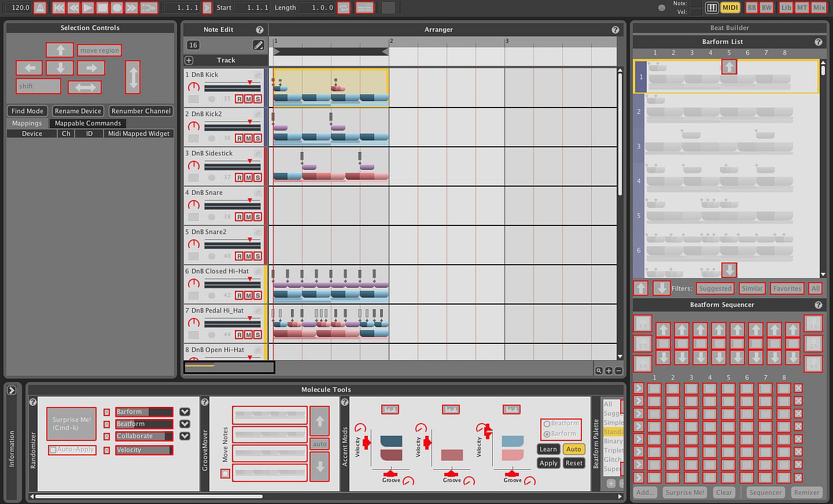
Task: Enable the Auto-Apply checkbox in Randomizer
Action: [53, 450]
